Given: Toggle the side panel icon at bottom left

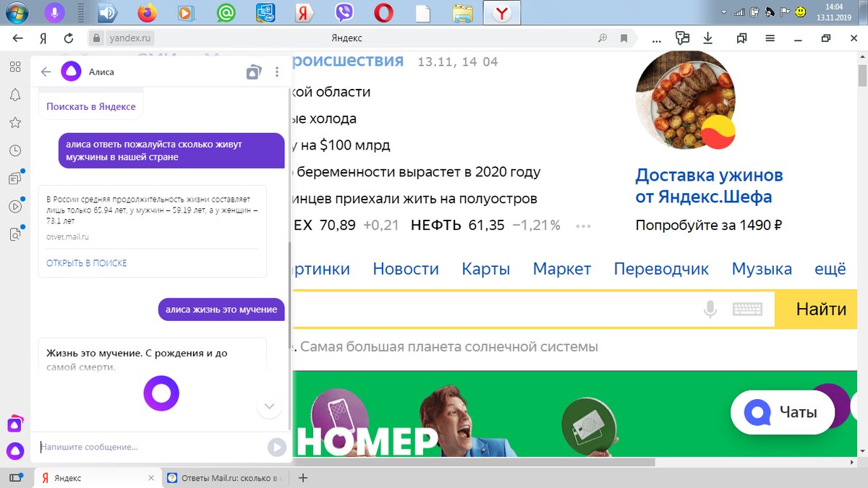Looking at the screenshot, I should coord(17,478).
